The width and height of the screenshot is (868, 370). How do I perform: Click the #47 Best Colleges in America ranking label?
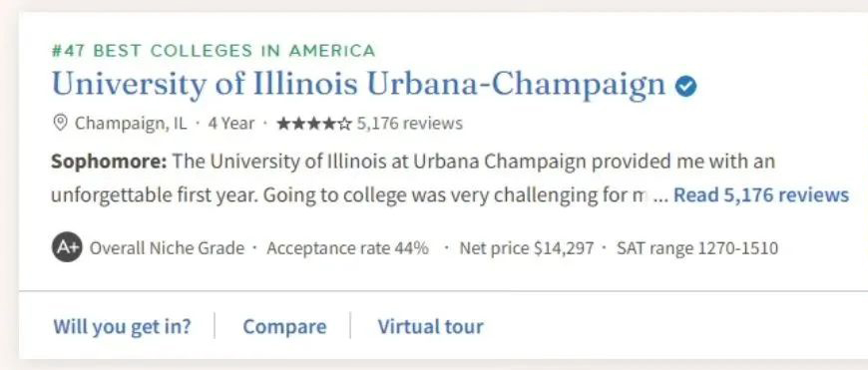pos(214,51)
